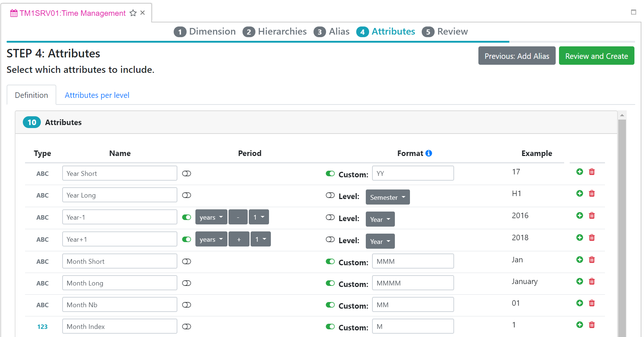Open the Year level dropdown for Year+1
The image size is (644, 337).
380,241
